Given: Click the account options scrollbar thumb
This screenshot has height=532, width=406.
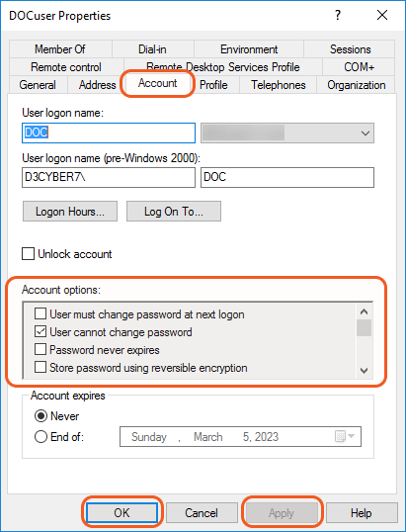Looking at the screenshot, I should 364,327.
